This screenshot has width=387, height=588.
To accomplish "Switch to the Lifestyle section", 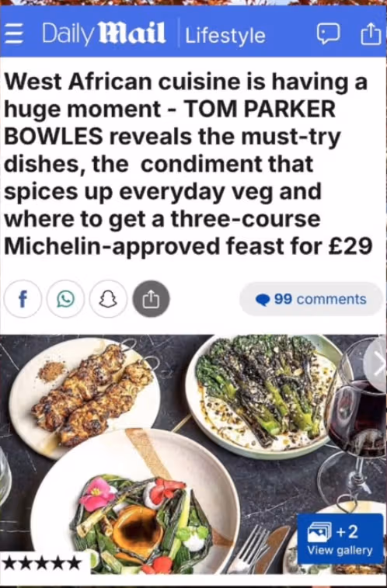I will (x=225, y=36).
